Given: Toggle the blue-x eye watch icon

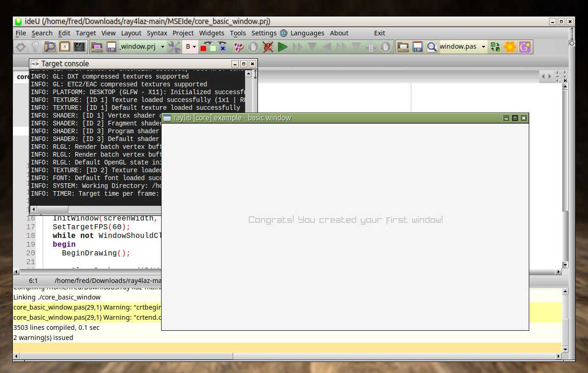Looking at the screenshot, I should [222, 47].
